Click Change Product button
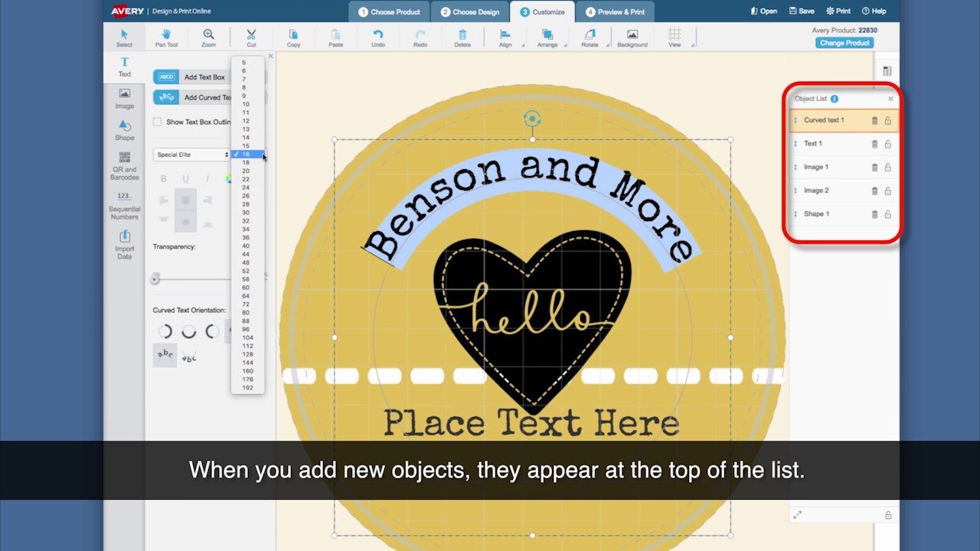The height and width of the screenshot is (551, 980). pyautogui.click(x=844, y=43)
